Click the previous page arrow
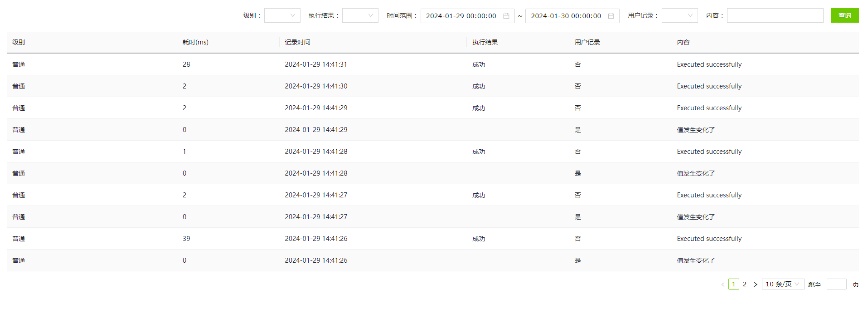 (723, 284)
